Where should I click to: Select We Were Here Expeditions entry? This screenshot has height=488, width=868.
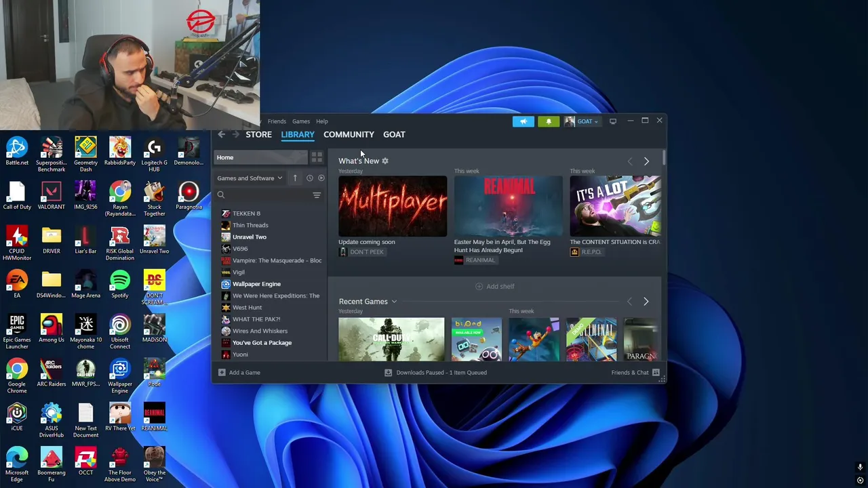point(271,296)
